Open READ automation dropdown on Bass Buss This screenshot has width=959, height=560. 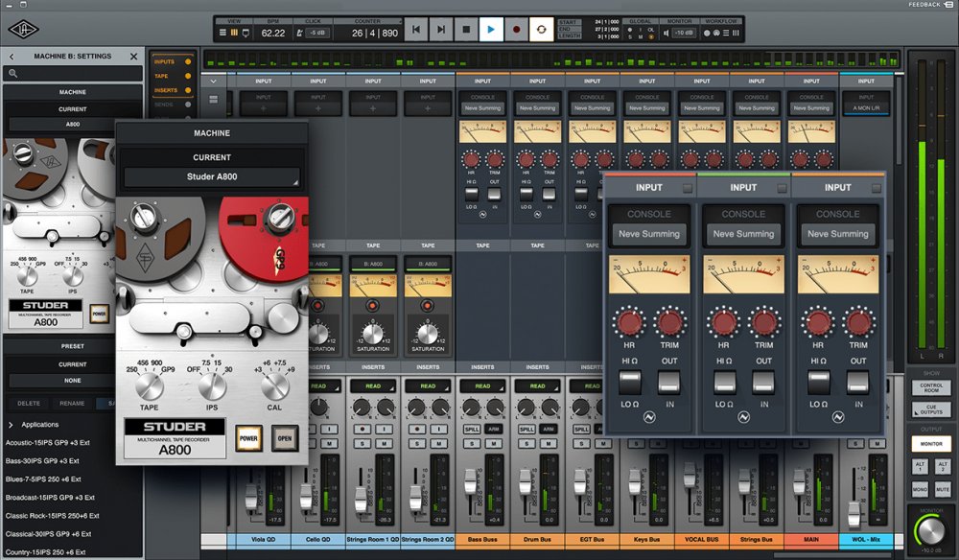coord(482,386)
